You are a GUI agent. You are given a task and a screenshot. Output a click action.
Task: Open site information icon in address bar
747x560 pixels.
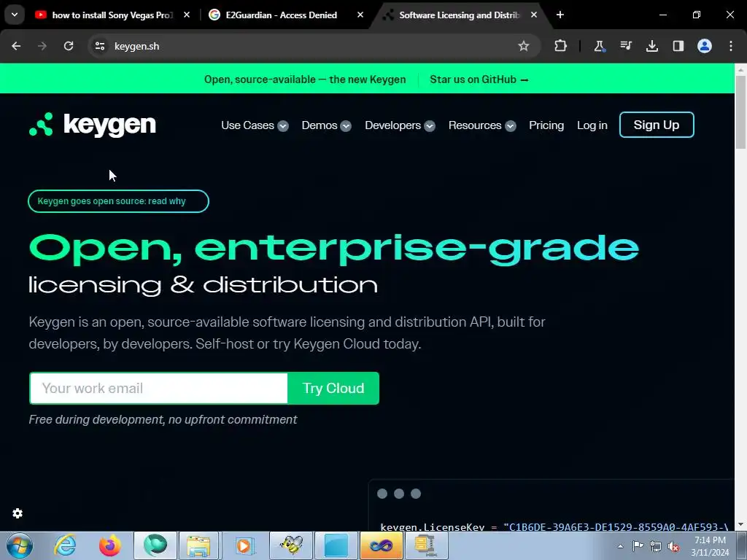point(99,46)
